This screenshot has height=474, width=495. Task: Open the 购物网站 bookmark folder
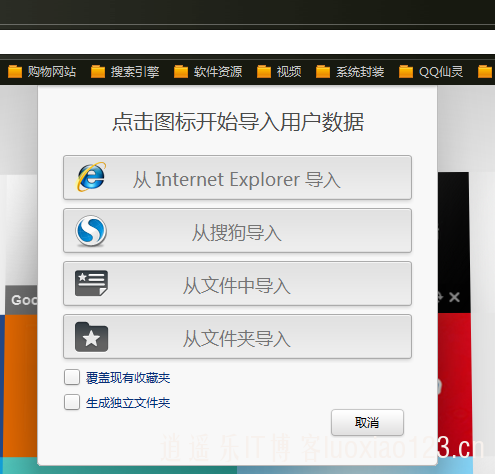coord(42,71)
